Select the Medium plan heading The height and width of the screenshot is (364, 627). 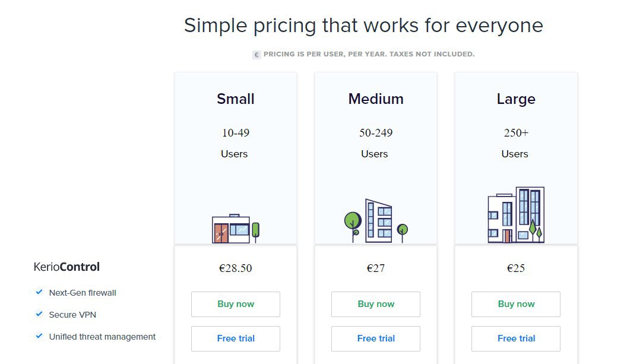pos(376,99)
